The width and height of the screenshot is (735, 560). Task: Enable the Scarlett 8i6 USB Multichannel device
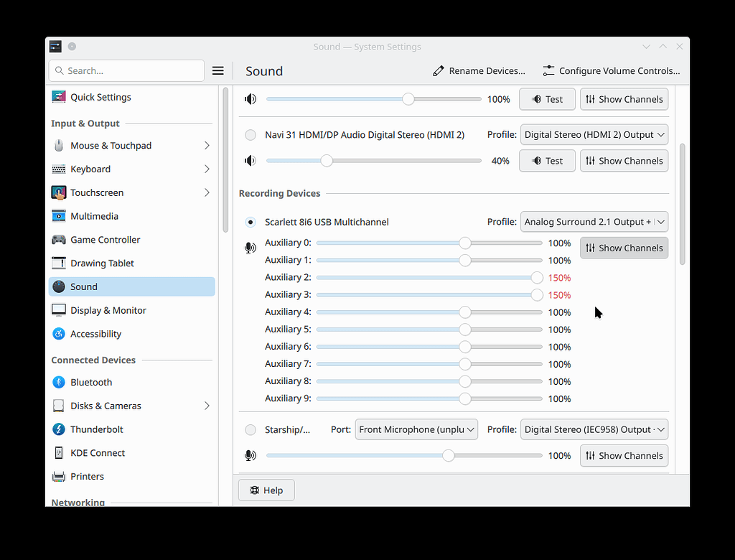point(251,223)
